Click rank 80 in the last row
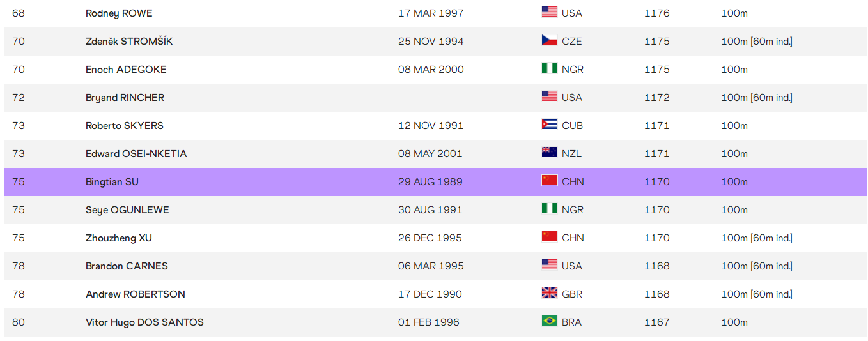The height and width of the screenshot is (341, 868). [x=19, y=322]
